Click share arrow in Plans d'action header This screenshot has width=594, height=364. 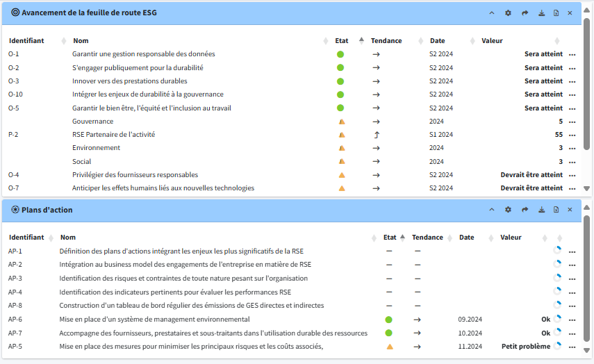click(x=525, y=210)
